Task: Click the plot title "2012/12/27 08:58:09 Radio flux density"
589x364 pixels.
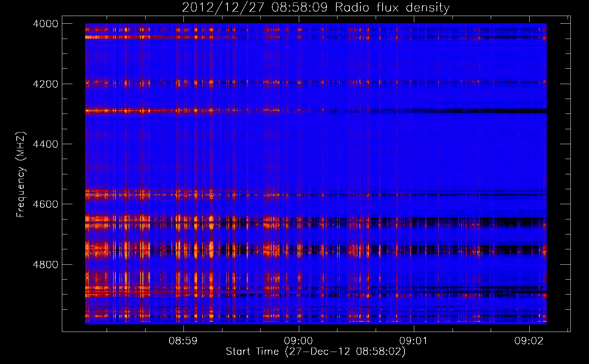Action: 316,7
